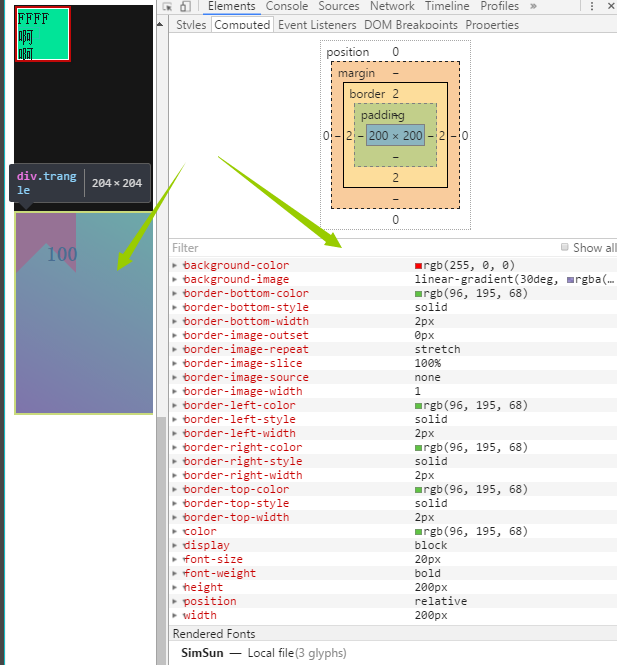Click the border-image-repeat stretch value
617x665 pixels.
click(437, 349)
